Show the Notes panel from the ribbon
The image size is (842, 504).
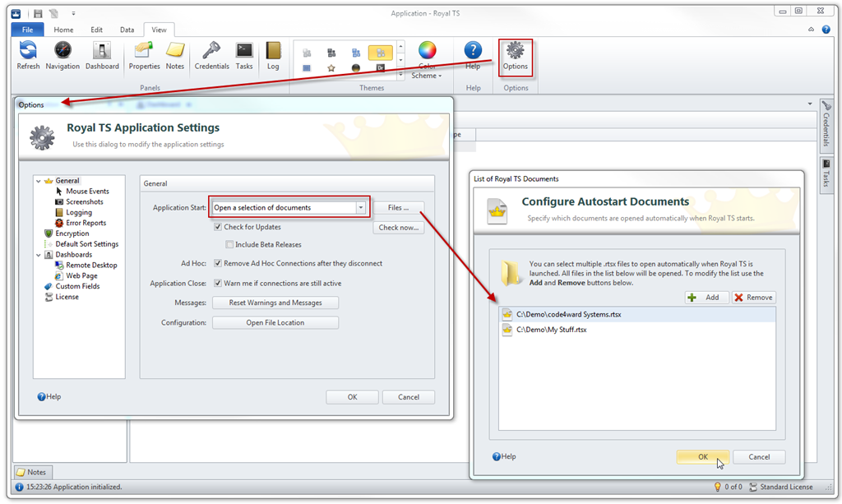(174, 56)
